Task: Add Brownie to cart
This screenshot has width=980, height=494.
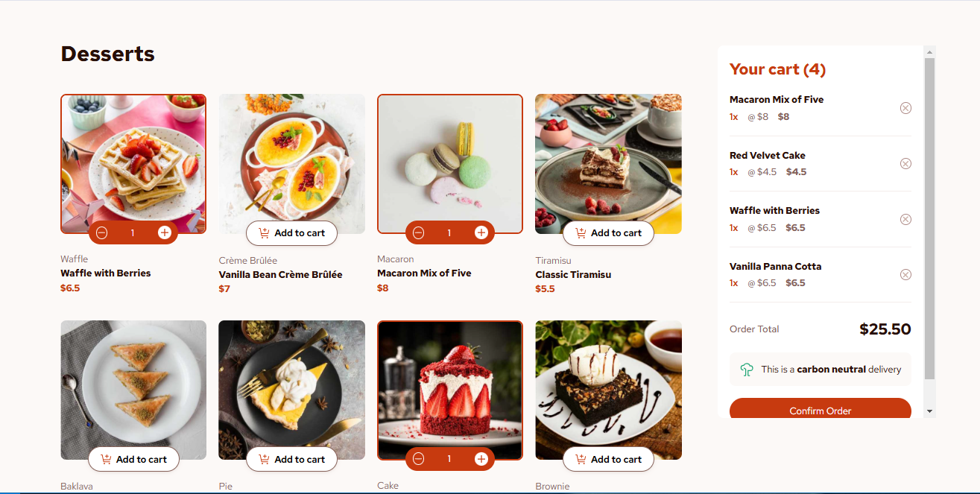Action: tap(608, 460)
